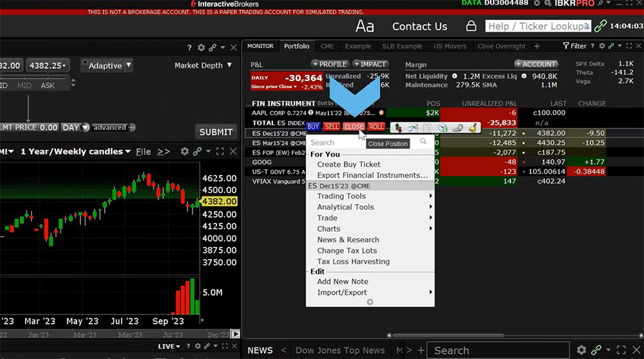This screenshot has width=644, height=359.
Task: Open the DAY time-in-force dropdown
Action: click(x=85, y=127)
